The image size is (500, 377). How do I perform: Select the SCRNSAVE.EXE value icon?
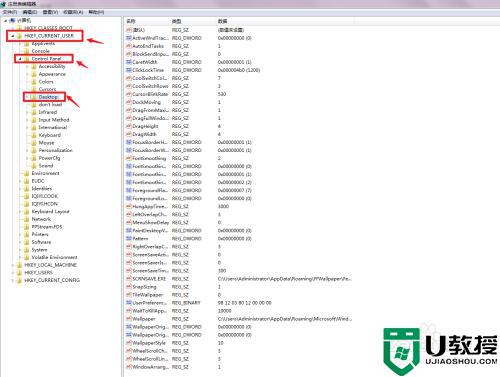(x=129, y=279)
